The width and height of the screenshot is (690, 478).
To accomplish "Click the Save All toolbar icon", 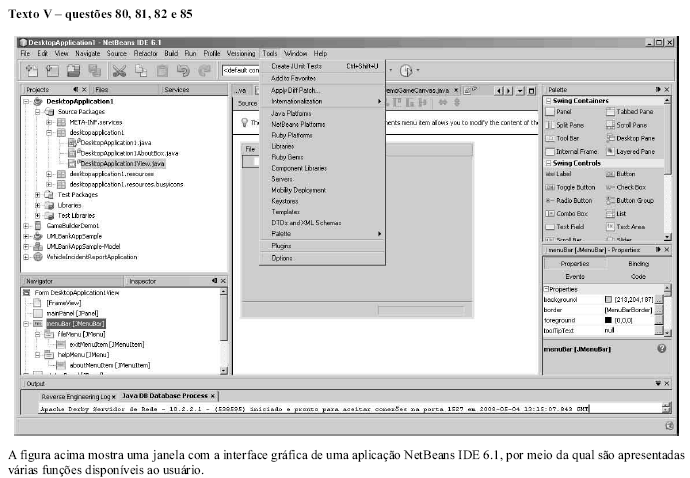I will point(95,70).
